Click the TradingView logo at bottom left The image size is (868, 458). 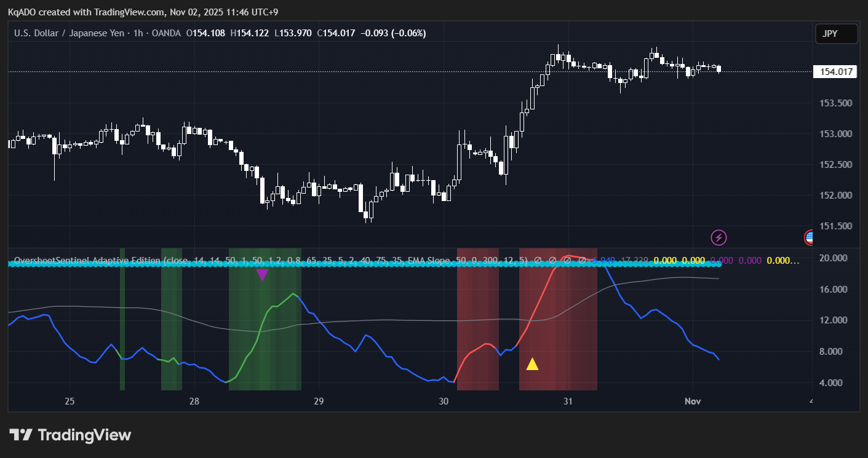(71, 435)
